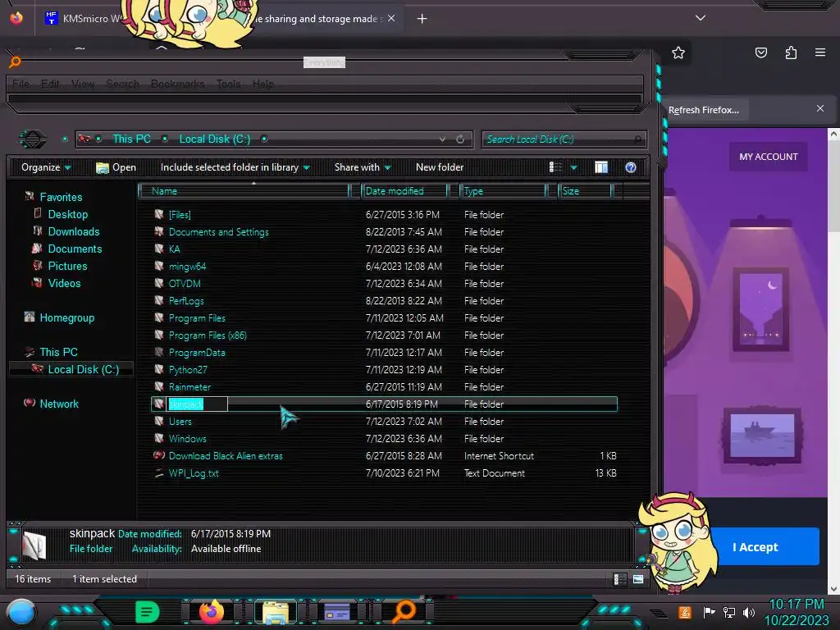This screenshot has height=630, width=840.
Task: Switch to large icons view in status bar
Action: tap(638, 579)
